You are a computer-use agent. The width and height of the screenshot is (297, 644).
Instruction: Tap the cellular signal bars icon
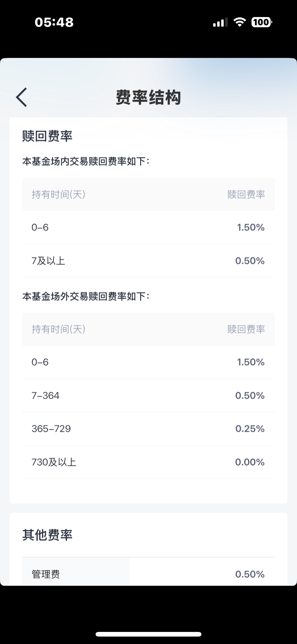pos(220,22)
